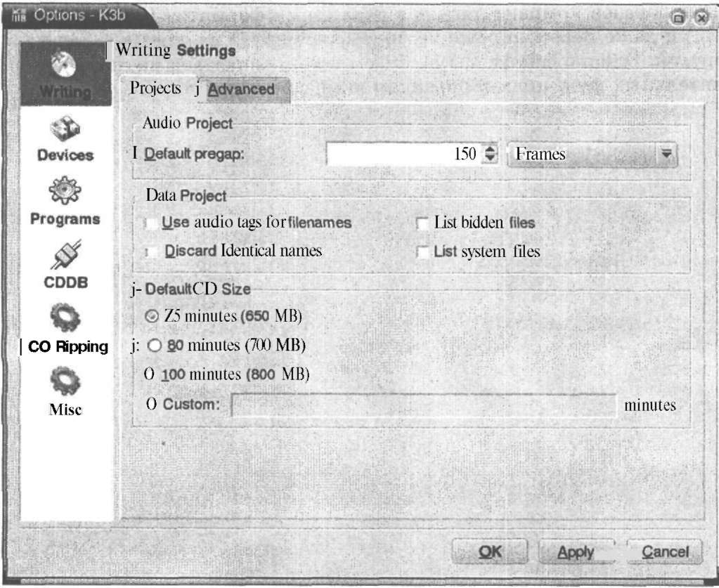Image resolution: width=719 pixels, height=588 pixels.
Task: Open the Misc settings section
Action: pos(65,392)
